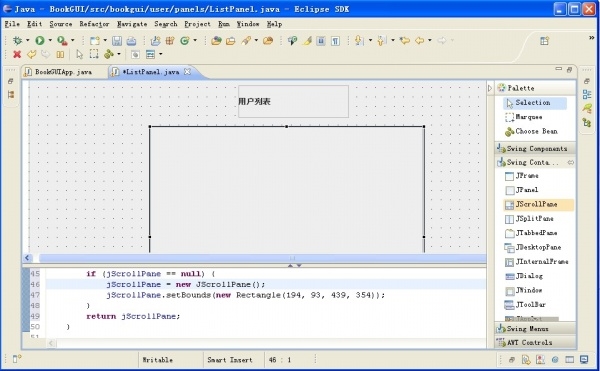Click the Run green play icon
Screen dimensions: 600x371
[40, 40]
